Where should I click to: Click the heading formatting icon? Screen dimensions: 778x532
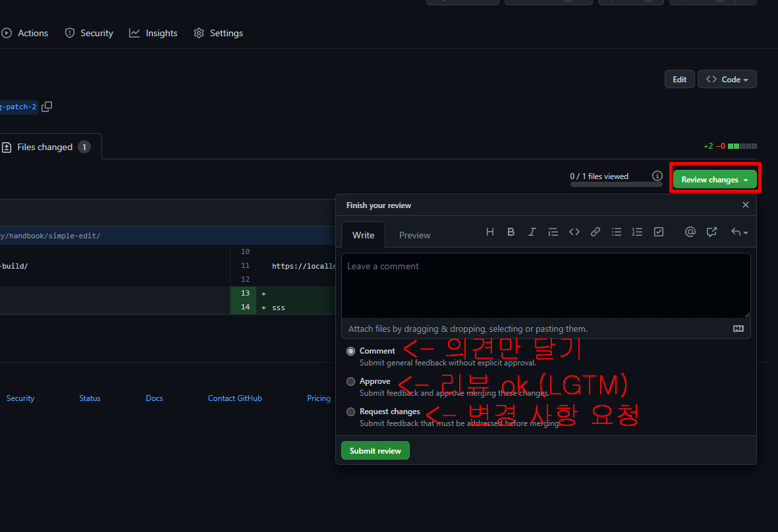[489, 232]
